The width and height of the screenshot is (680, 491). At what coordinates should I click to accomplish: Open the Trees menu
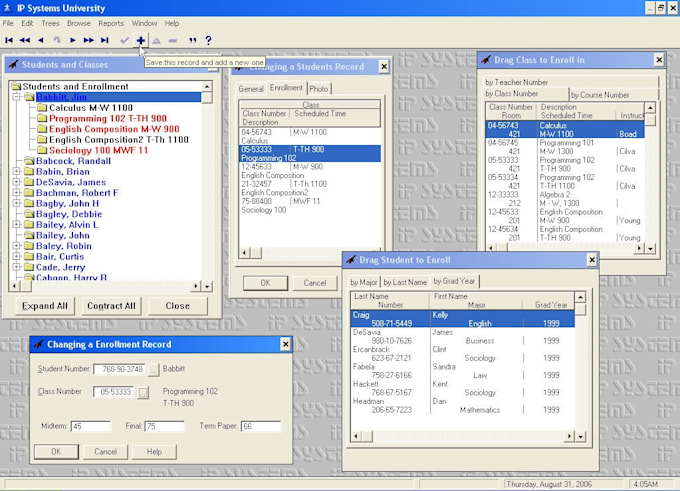coord(50,23)
